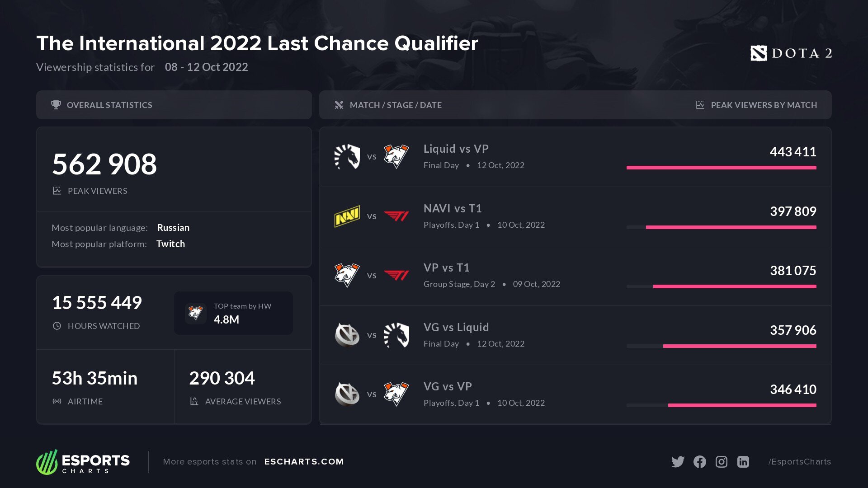Screen dimensions: 868x488
Task: Select the Team Liquid logo in first match
Action: 347,157
